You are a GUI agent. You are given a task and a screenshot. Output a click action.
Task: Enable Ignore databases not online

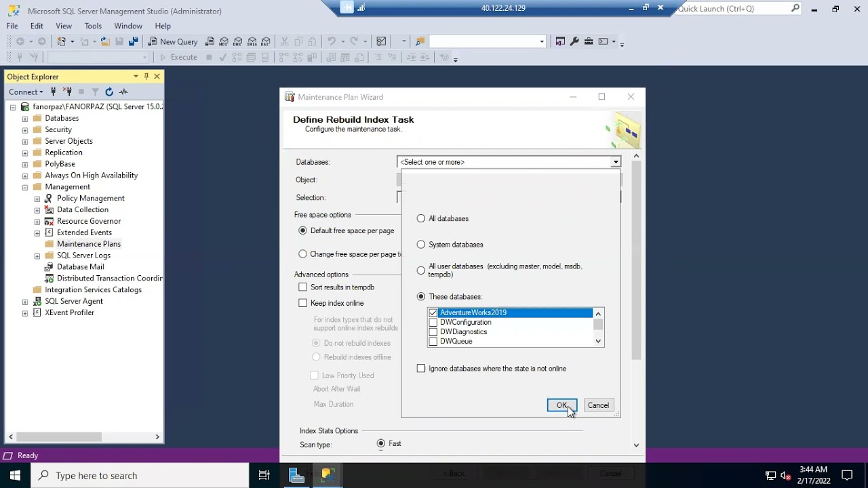[421, 368]
